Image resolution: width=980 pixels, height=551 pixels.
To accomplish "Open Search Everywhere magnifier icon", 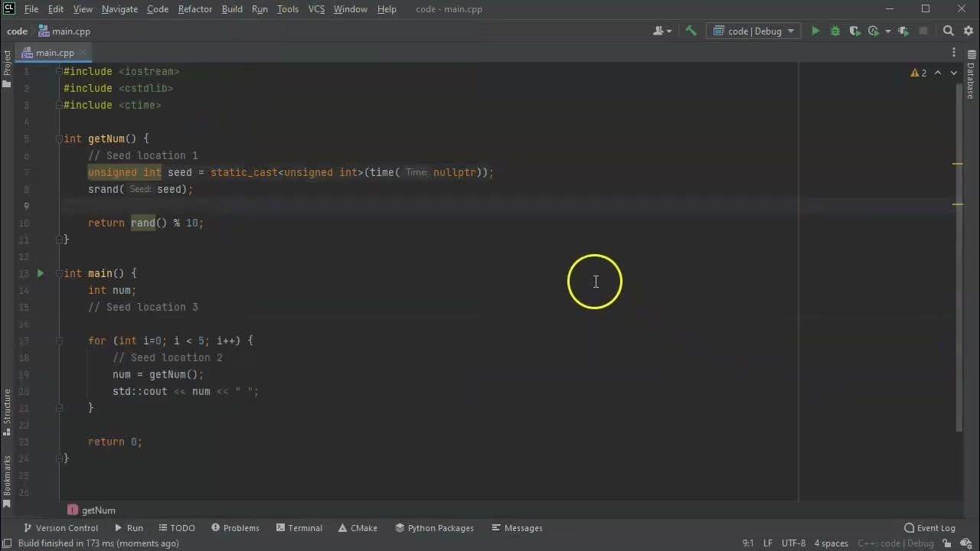I will (x=948, y=31).
